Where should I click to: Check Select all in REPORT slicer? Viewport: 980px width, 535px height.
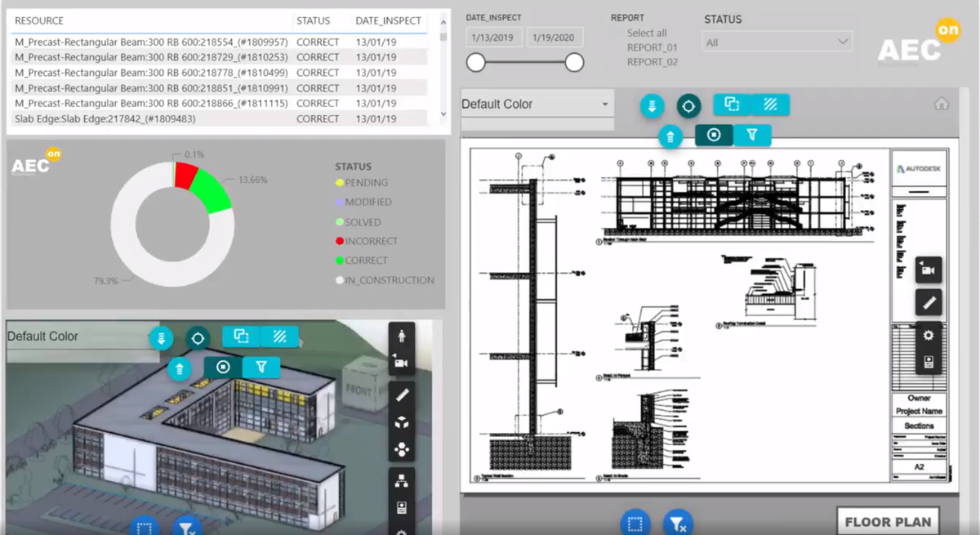pos(647,33)
